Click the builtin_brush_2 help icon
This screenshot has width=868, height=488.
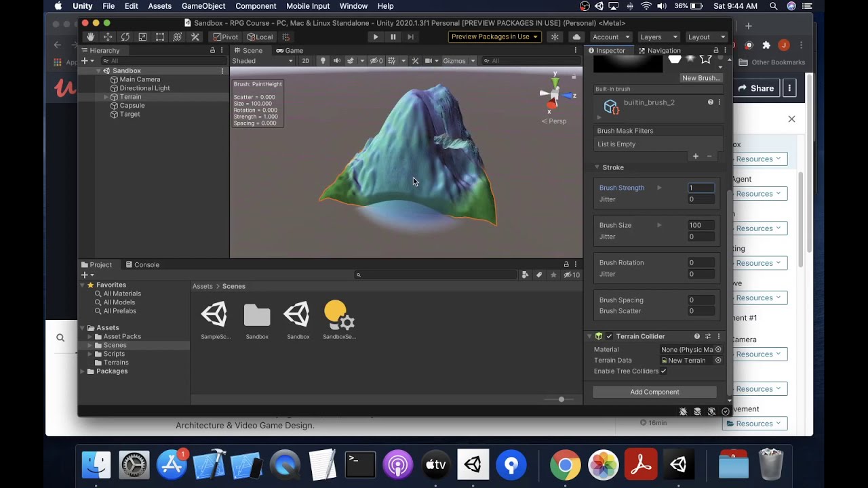[711, 102]
